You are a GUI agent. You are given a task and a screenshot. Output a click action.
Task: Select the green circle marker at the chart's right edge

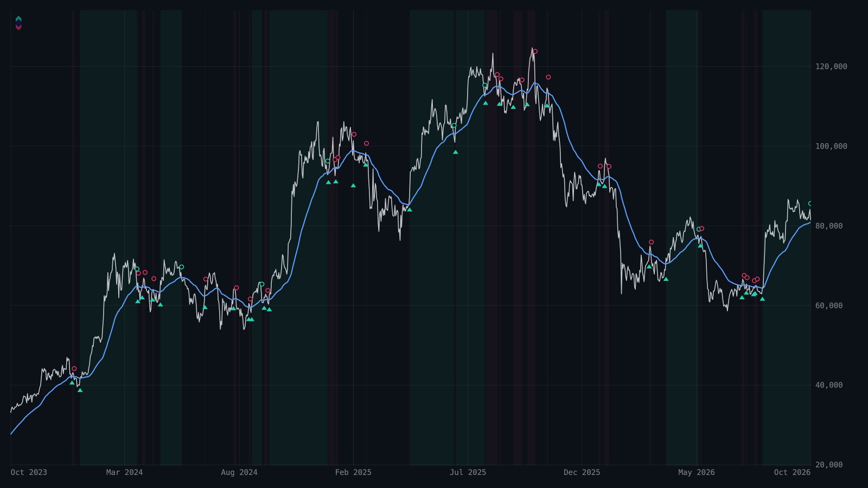(810, 204)
